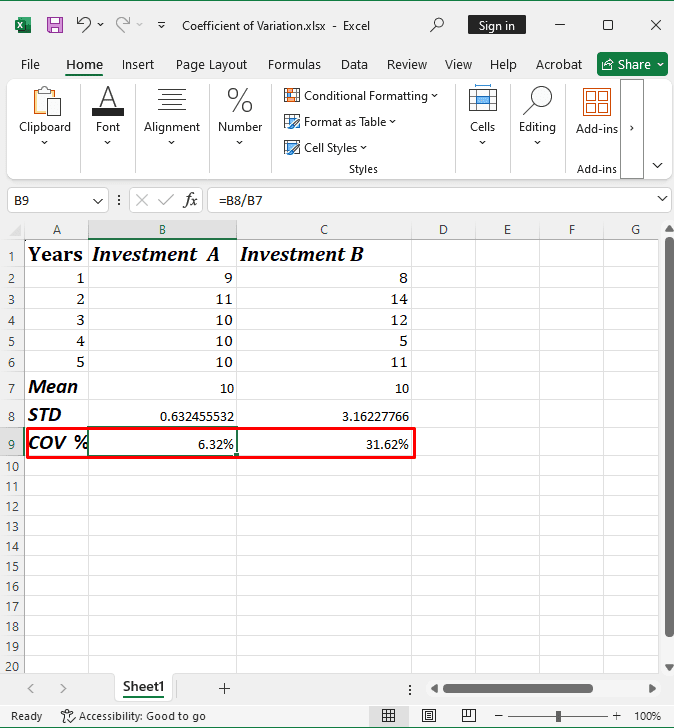Open the Format as Table dropdown
674x728 pixels.
[x=341, y=122]
